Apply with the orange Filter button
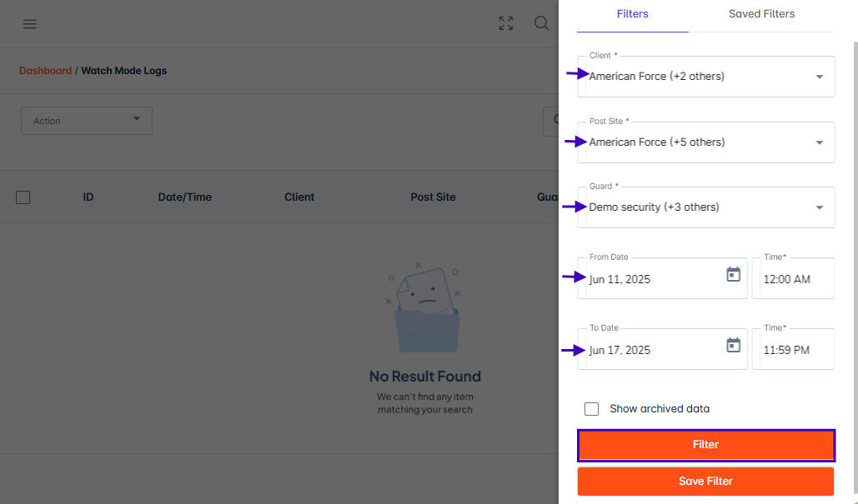858x504 pixels. (x=706, y=445)
